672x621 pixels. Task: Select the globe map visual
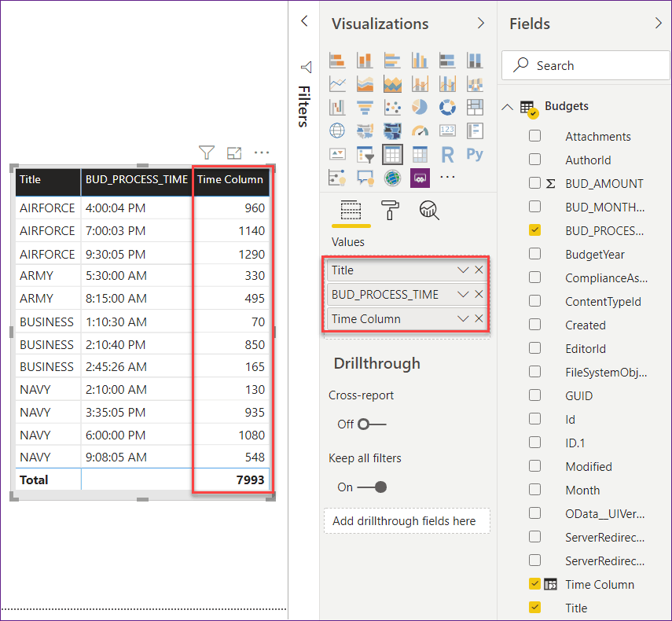(x=337, y=130)
